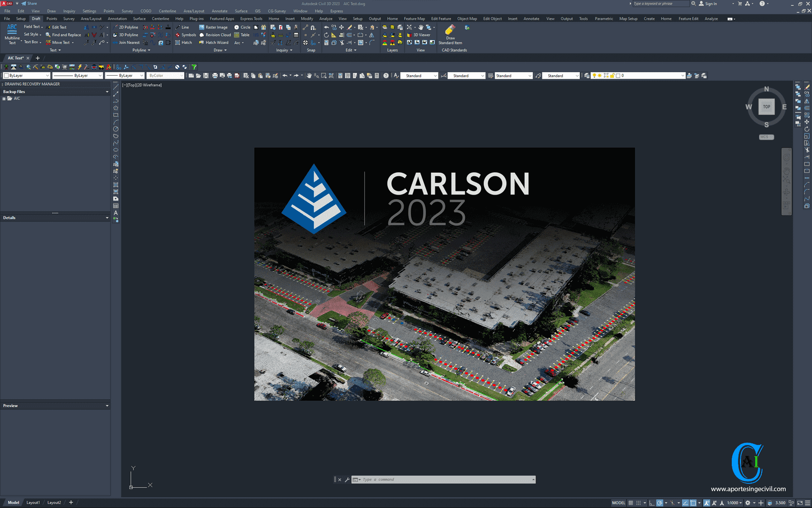Click the Carlson 2023 splash image
The width and height of the screenshot is (812, 508).
(x=445, y=274)
